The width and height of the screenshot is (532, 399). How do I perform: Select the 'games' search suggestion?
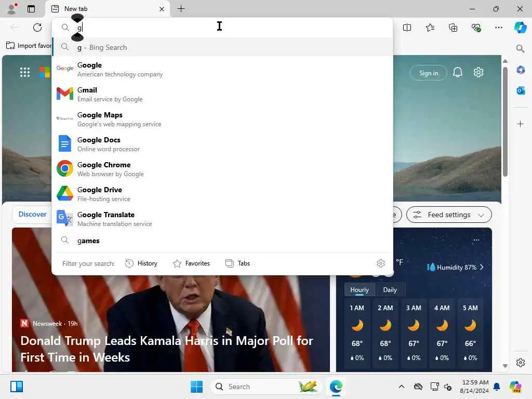[222, 241]
